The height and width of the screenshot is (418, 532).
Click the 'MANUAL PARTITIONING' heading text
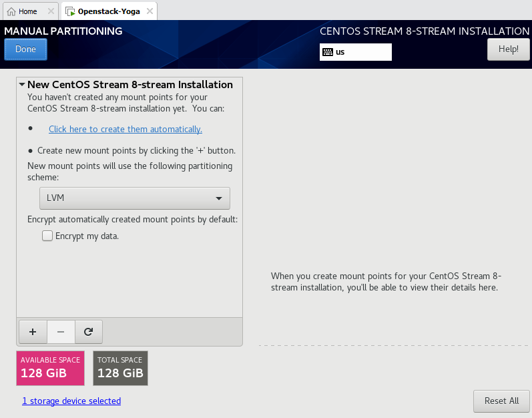[63, 31]
